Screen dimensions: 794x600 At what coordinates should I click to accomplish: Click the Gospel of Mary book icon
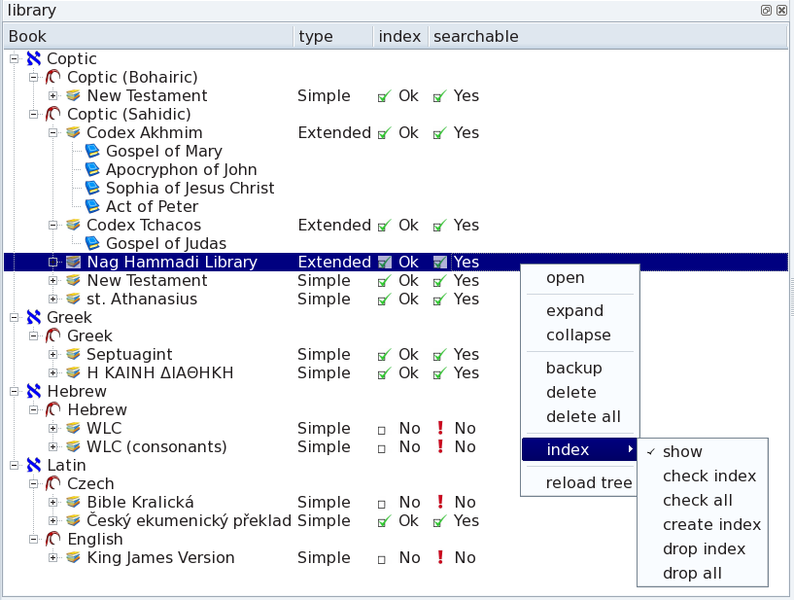pyautogui.click(x=93, y=151)
